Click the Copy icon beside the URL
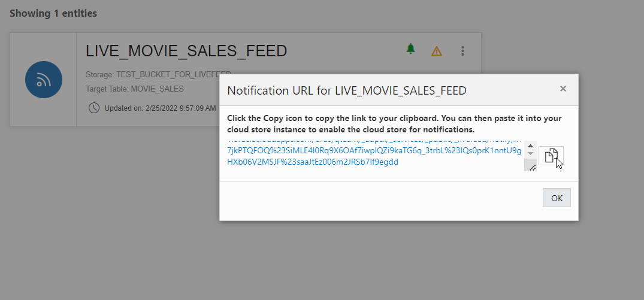644x300 pixels. (551, 156)
